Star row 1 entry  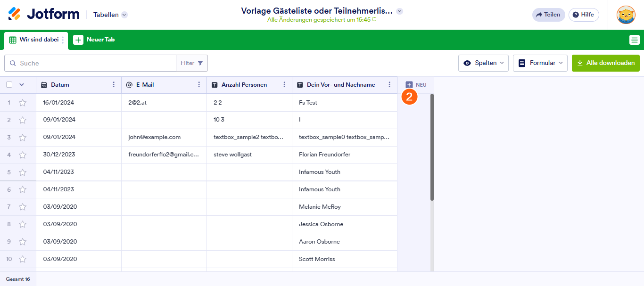[x=23, y=103]
